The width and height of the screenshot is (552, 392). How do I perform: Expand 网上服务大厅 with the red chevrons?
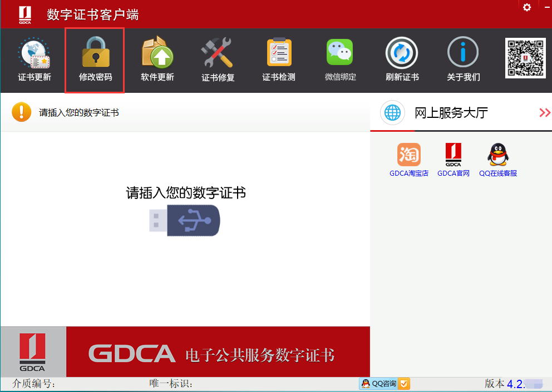tap(544, 112)
